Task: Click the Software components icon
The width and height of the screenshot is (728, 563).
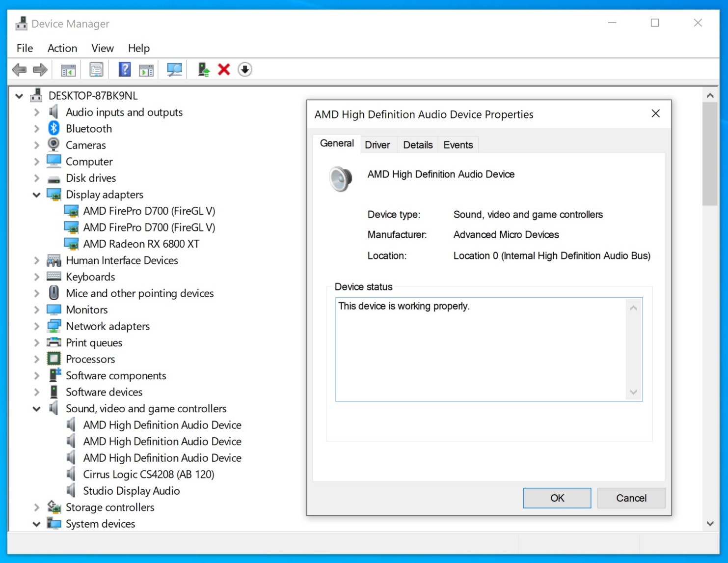Action: 54,375
